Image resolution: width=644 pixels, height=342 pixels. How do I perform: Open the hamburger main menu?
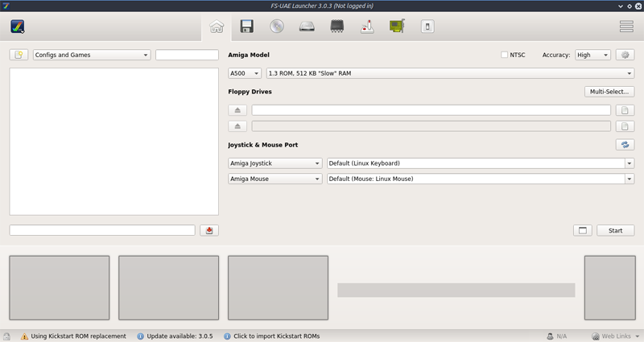[626, 27]
